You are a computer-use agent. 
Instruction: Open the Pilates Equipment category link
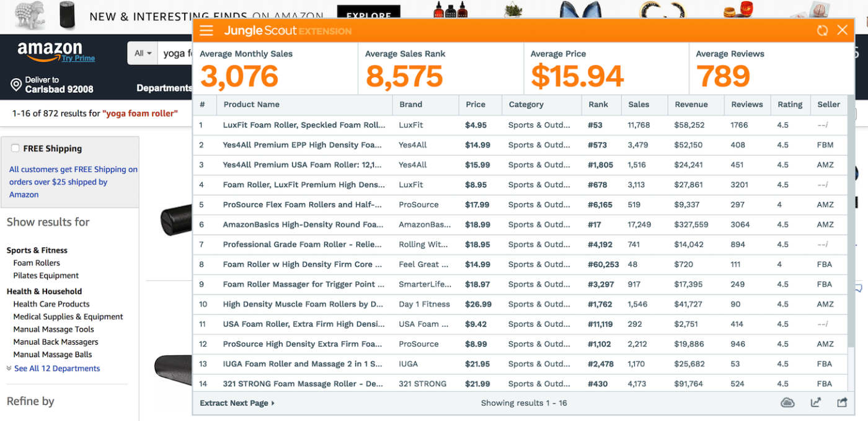(x=46, y=275)
